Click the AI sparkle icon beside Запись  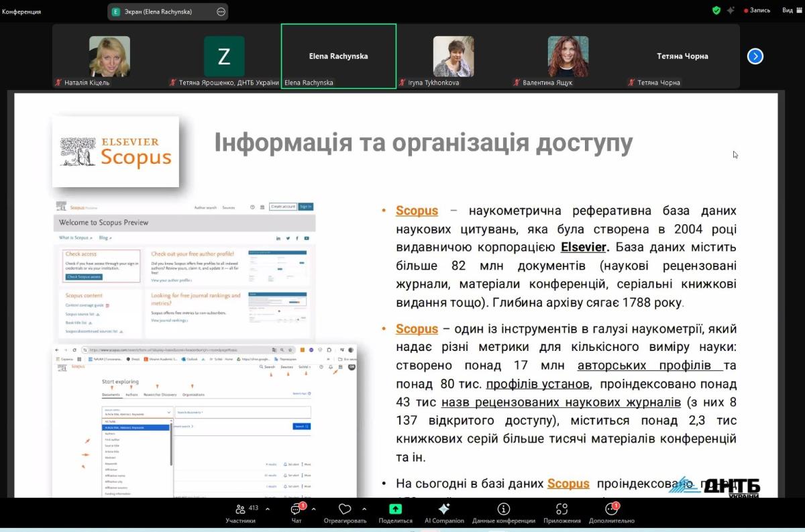[731, 11]
